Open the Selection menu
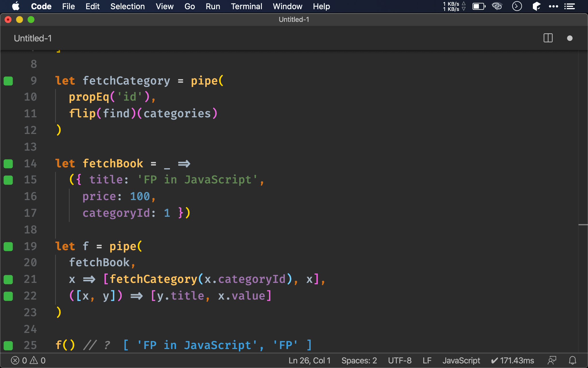Viewport: 588px width, 368px height. 127,6
